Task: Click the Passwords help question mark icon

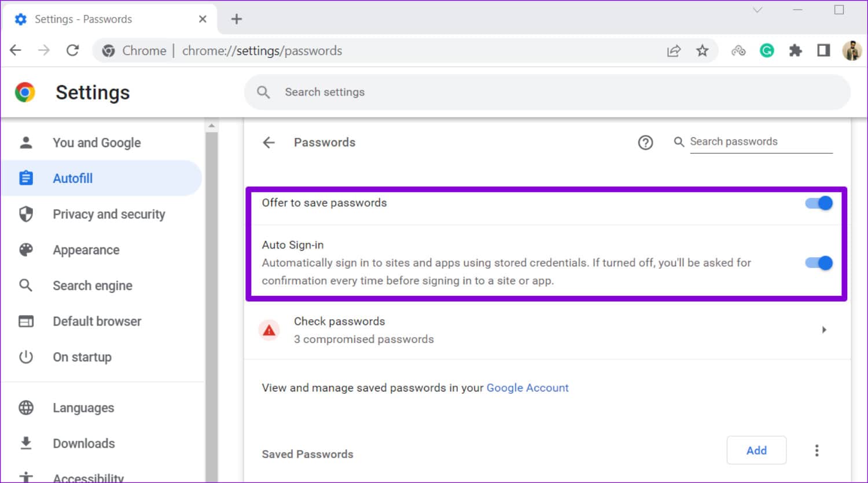Action: click(x=645, y=142)
